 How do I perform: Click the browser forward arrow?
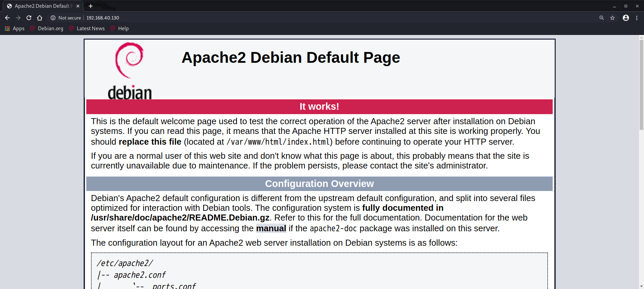(x=18, y=18)
